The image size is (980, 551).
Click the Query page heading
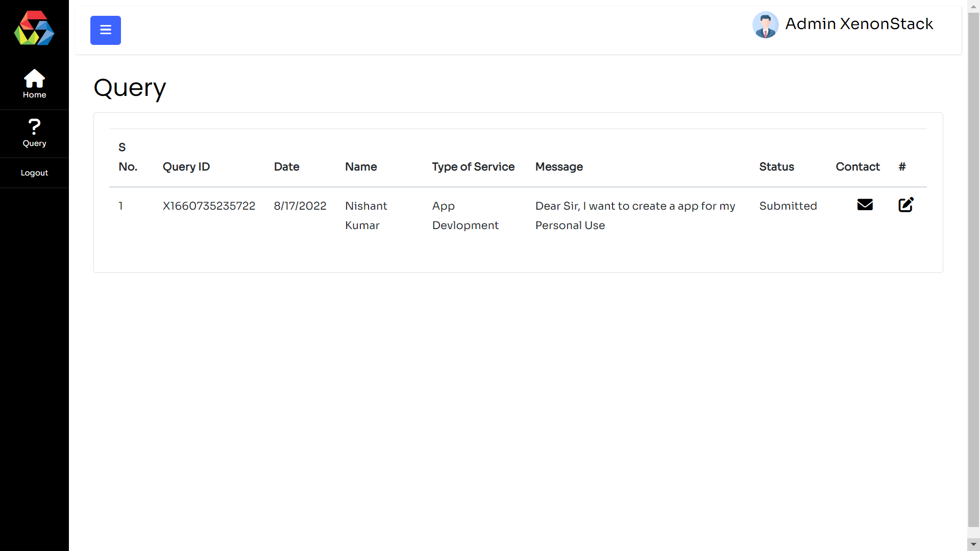[130, 88]
